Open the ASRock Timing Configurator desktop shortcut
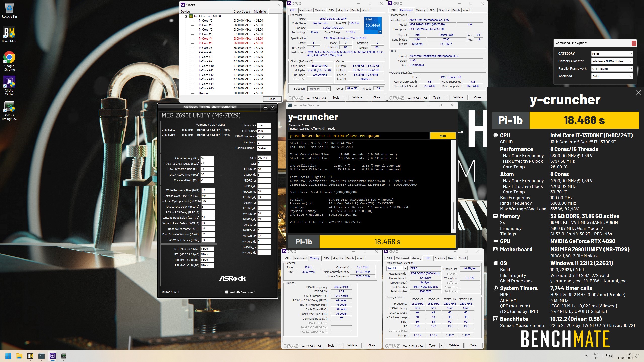 point(9,111)
